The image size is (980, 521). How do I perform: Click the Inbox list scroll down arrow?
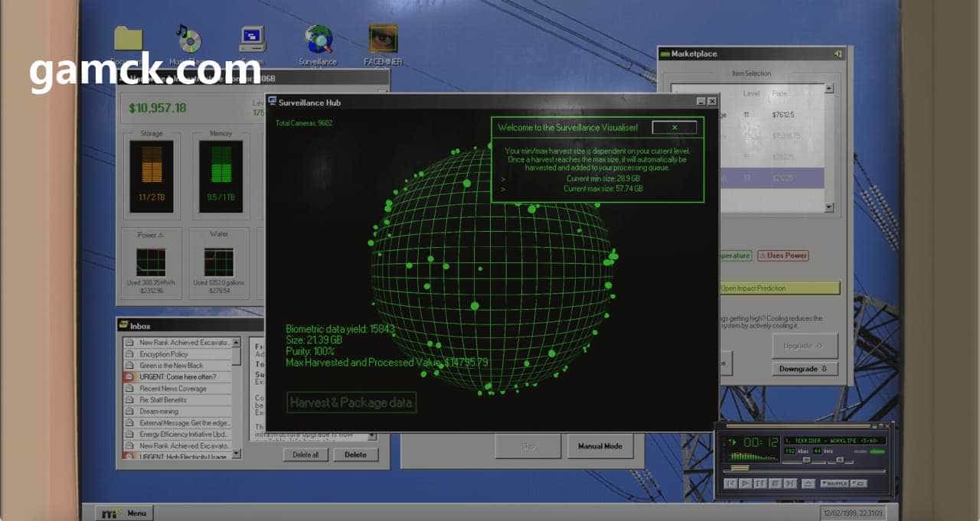[236, 454]
